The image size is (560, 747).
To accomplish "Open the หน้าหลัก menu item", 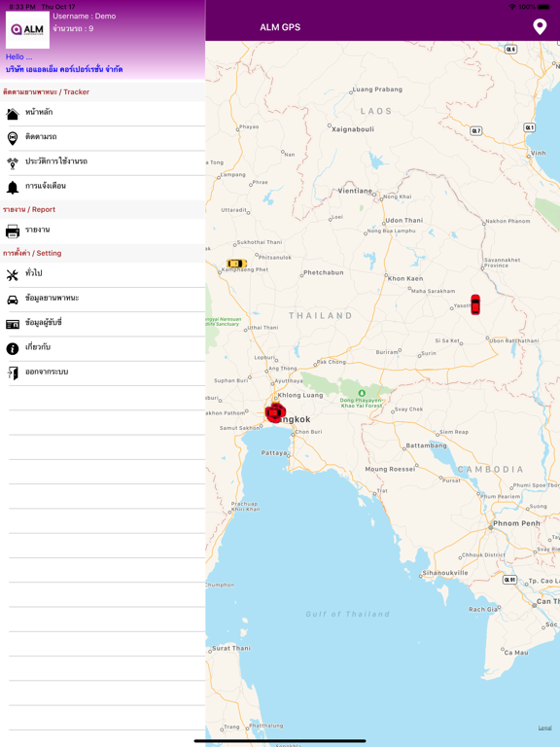I will (x=102, y=114).
